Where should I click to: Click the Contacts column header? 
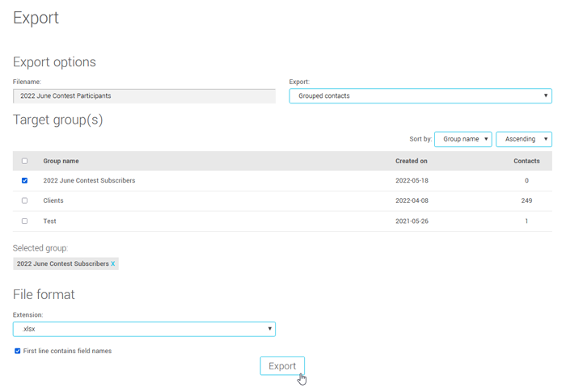coord(526,161)
